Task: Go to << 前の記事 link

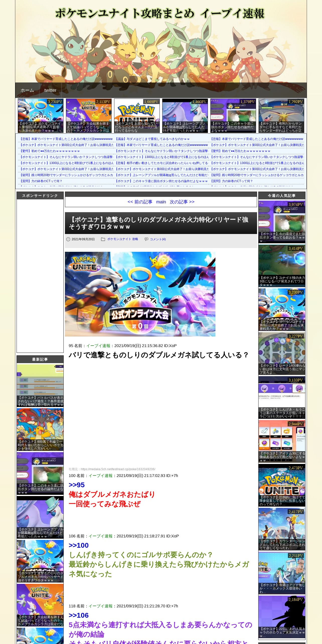Action: point(140,202)
